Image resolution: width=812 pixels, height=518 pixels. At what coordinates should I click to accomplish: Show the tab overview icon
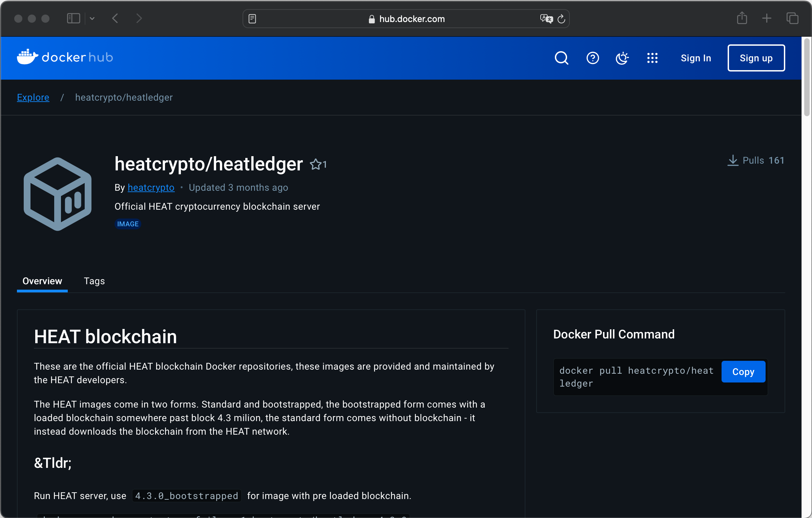(792, 18)
